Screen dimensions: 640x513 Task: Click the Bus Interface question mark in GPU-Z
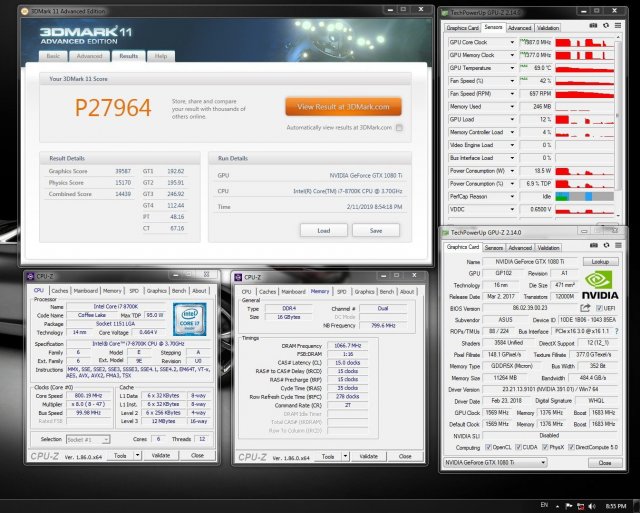[616, 331]
